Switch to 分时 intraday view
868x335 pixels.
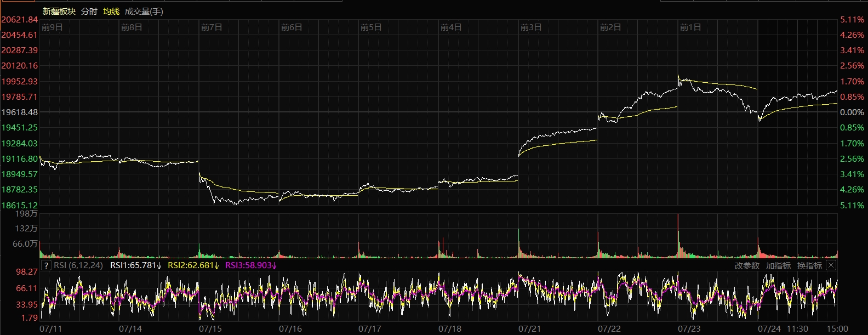click(89, 12)
